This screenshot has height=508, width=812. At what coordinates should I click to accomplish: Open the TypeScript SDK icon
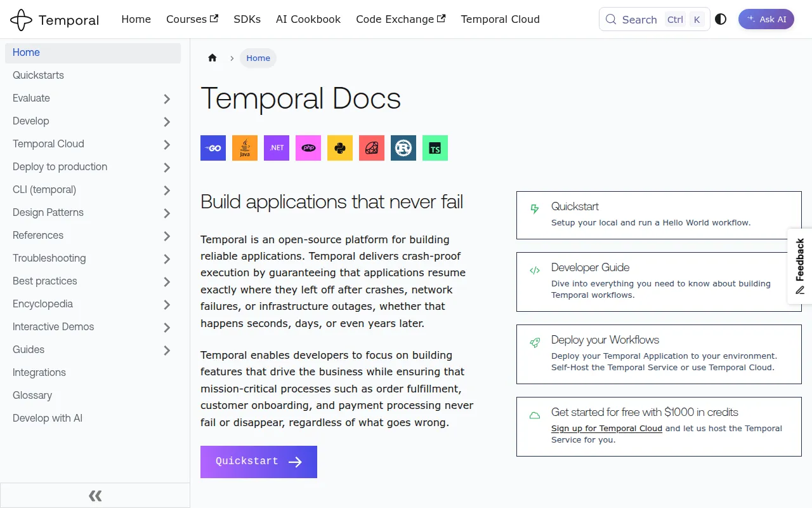click(x=435, y=148)
